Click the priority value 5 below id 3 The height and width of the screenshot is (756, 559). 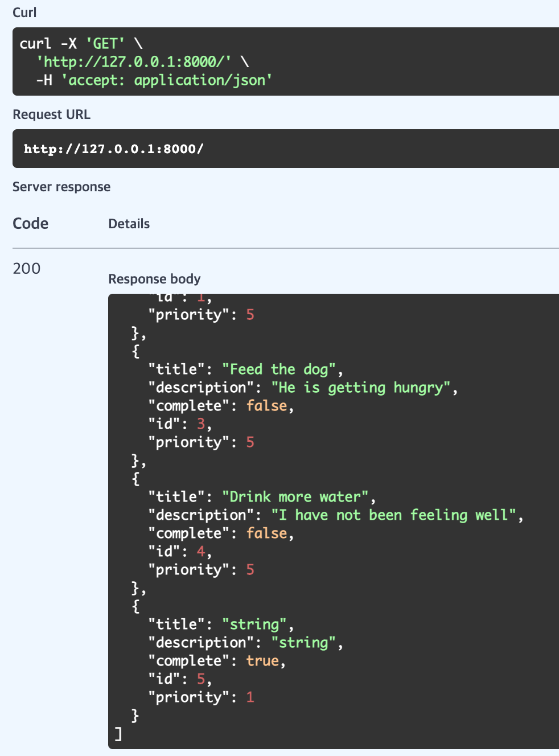[250, 442]
